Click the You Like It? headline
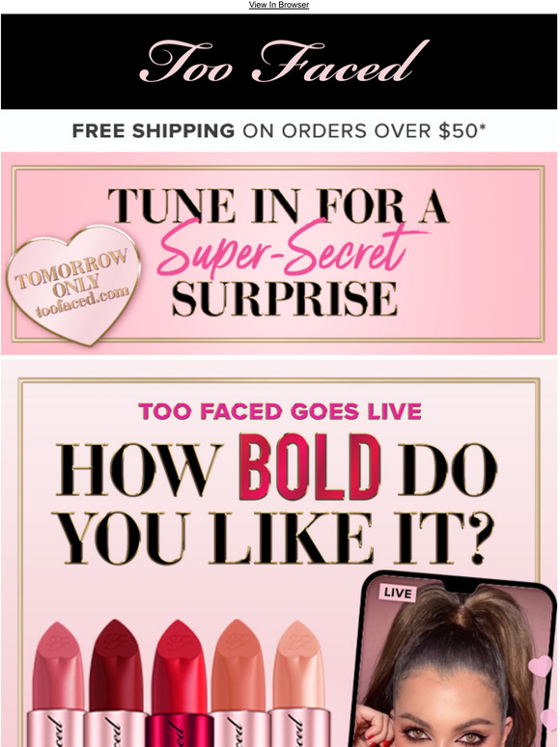 (x=275, y=539)
